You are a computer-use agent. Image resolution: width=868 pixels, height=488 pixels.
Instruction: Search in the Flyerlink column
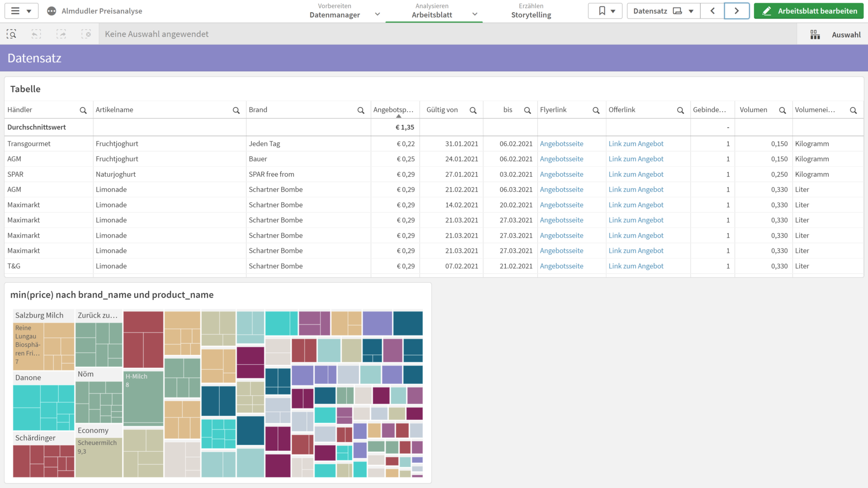[596, 110]
